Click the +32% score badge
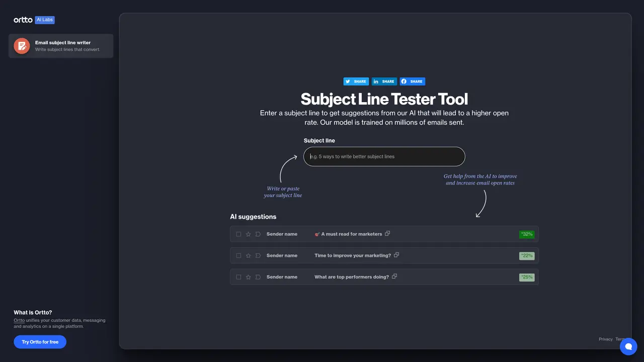Viewport: 644px width, 362px height. click(x=527, y=234)
